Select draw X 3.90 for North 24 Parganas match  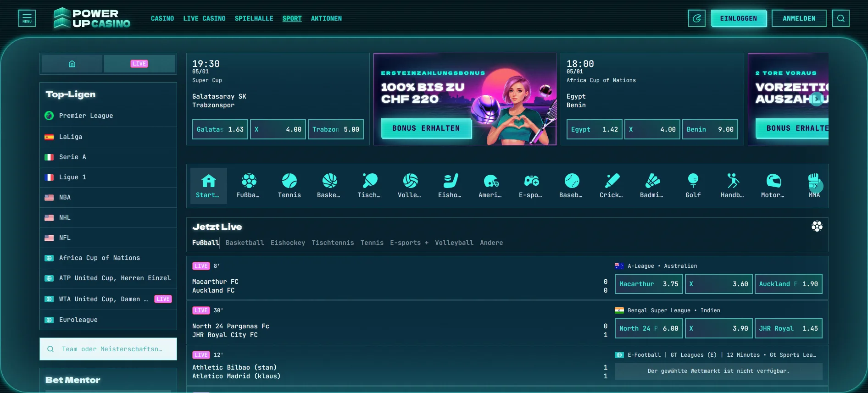pos(719,328)
